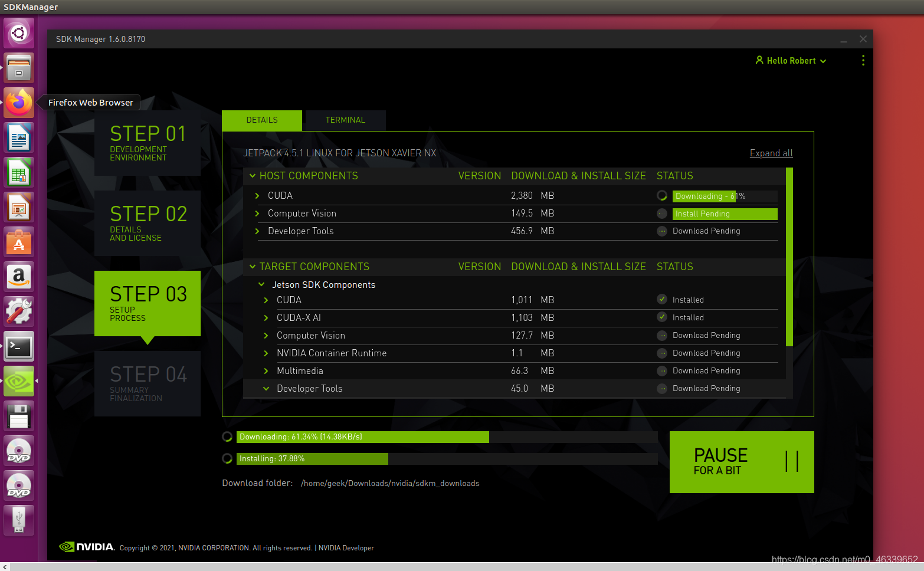Collapse the TARGET COMPONENTS section

click(x=253, y=267)
